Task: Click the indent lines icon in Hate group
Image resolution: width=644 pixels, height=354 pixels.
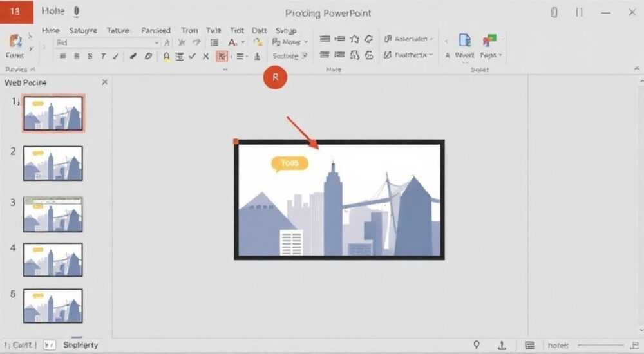Action: coord(339,39)
